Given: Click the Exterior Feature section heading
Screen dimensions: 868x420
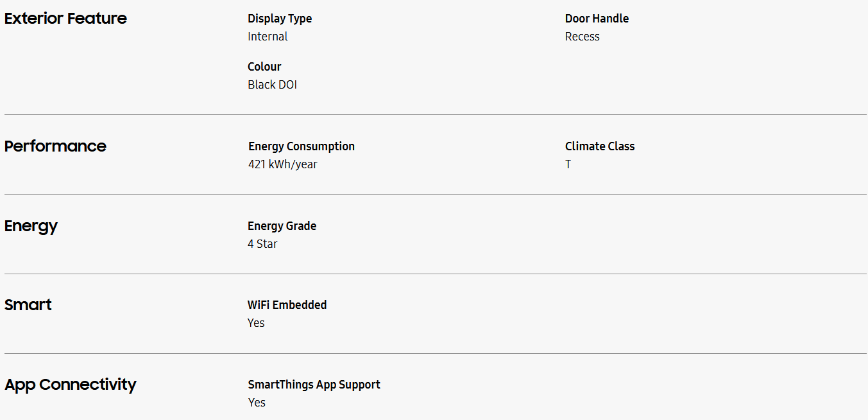Looking at the screenshot, I should point(65,19).
